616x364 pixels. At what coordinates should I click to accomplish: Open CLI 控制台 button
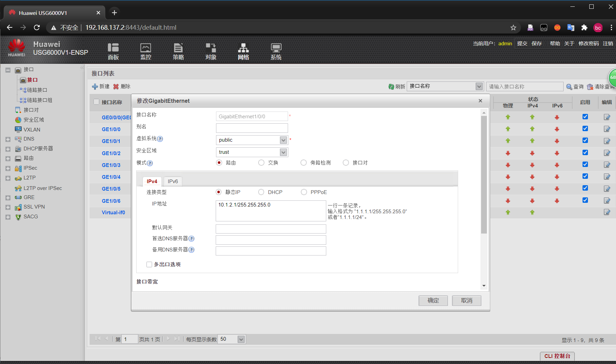pos(557,356)
